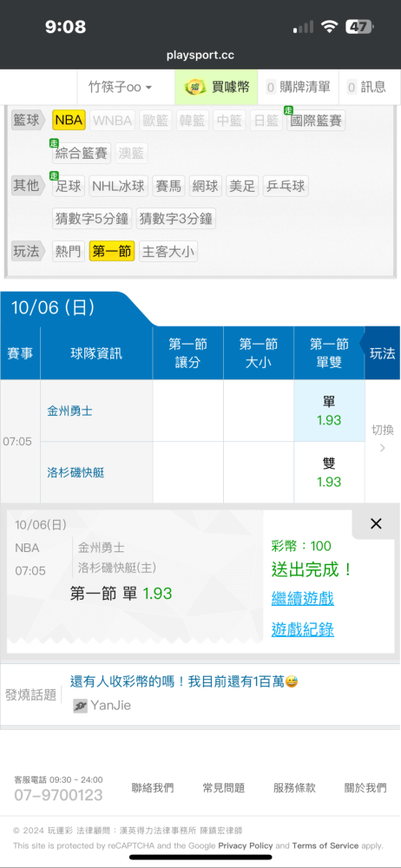The width and height of the screenshot is (401, 868).
Task: Open 猜數字5分鐘 game
Action: (93, 219)
